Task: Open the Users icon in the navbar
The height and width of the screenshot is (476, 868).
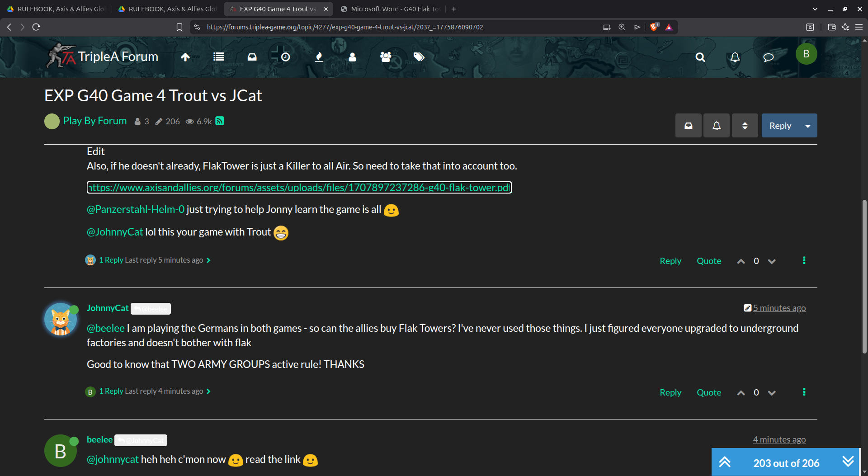Action: point(352,57)
